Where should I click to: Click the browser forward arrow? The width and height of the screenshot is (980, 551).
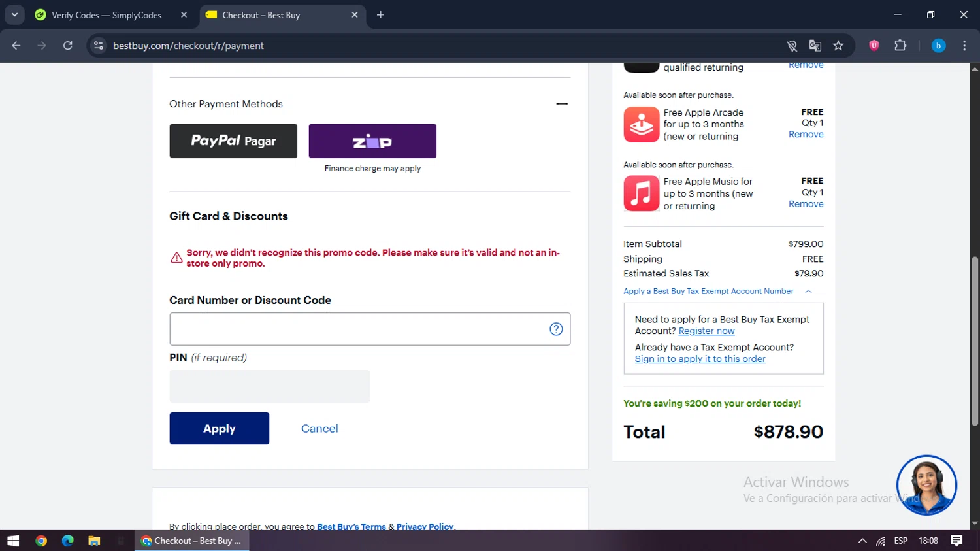pos(42,46)
